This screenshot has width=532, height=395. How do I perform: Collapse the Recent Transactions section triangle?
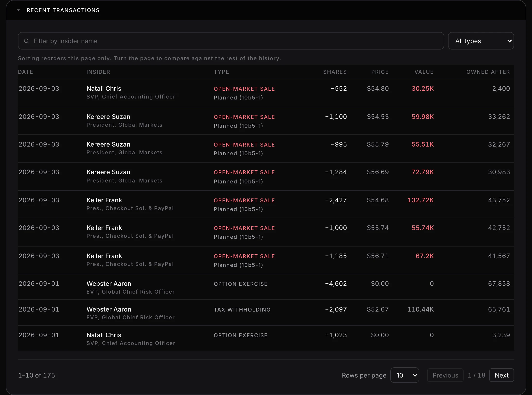[x=18, y=10]
